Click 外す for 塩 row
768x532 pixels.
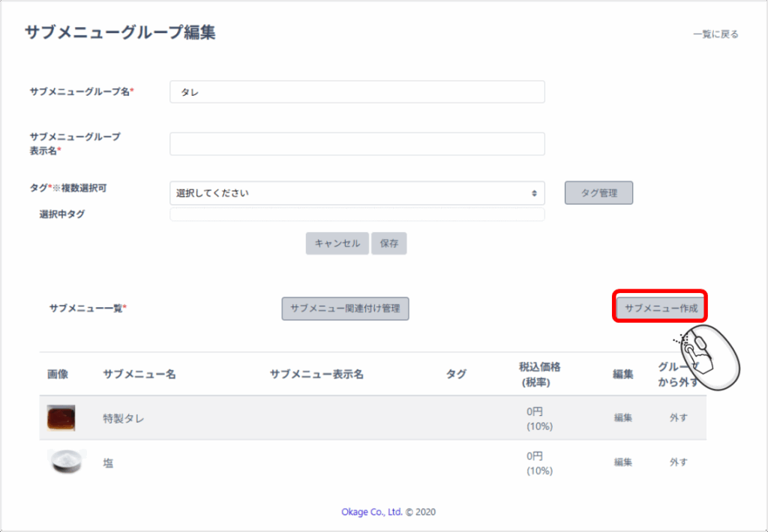[678, 462]
